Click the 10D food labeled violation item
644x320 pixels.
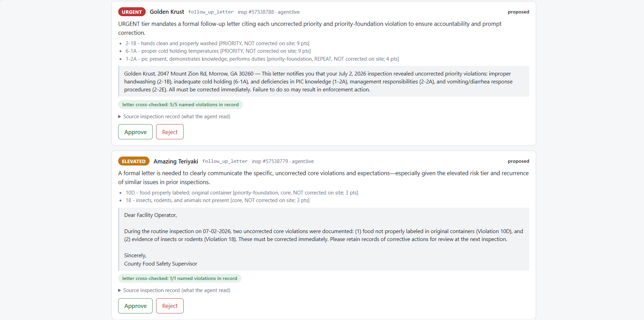(242, 193)
